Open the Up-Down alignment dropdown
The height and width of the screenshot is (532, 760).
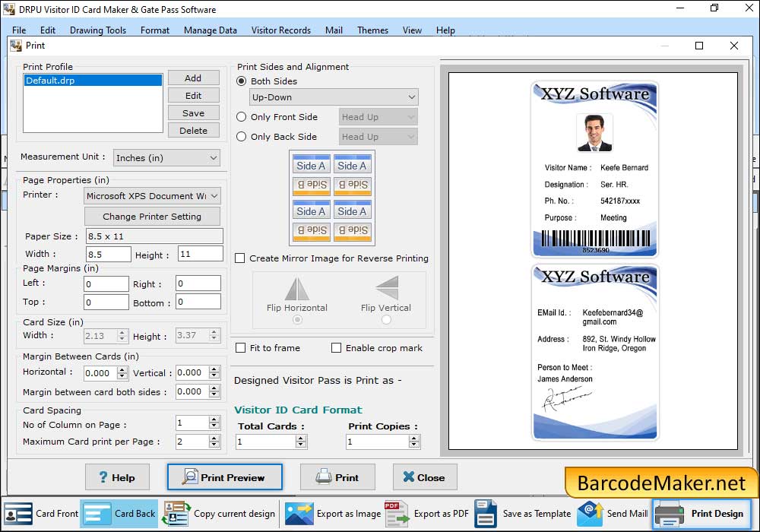click(x=334, y=97)
